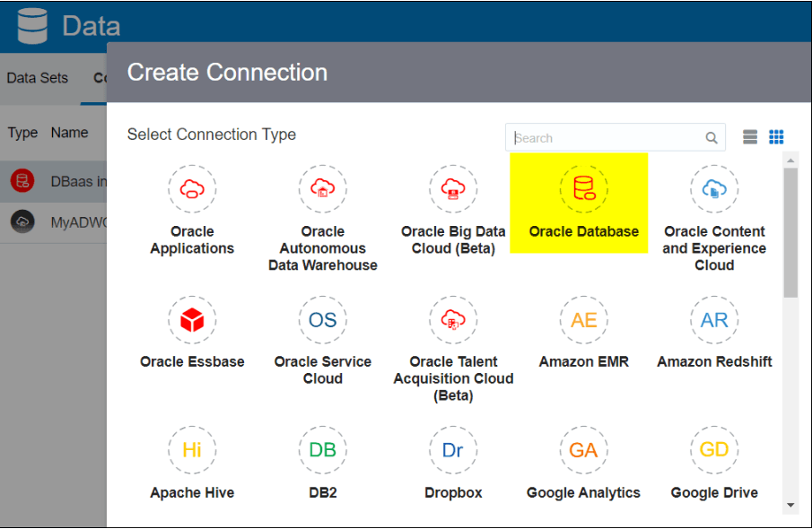This screenshot has width=812, height=529.
Task: Select the Amazon EMR connection
Action: tap(583, 320)
